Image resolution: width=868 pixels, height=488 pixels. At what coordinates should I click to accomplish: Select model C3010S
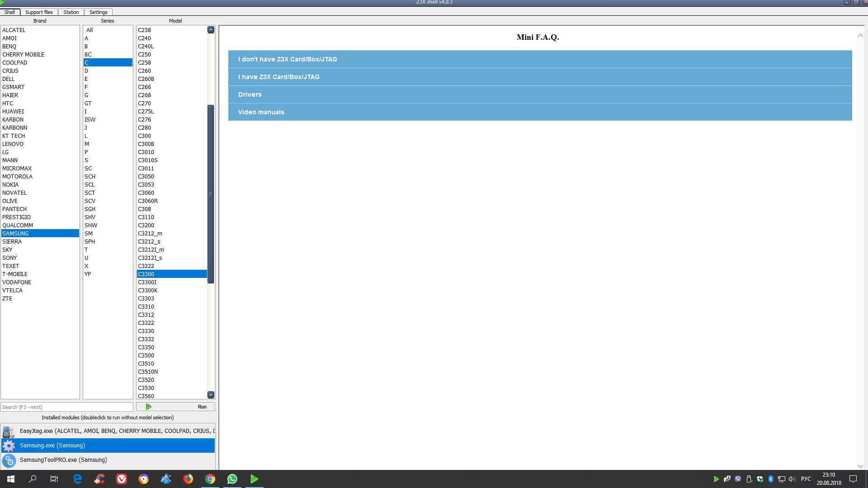[x=172, y=160]
